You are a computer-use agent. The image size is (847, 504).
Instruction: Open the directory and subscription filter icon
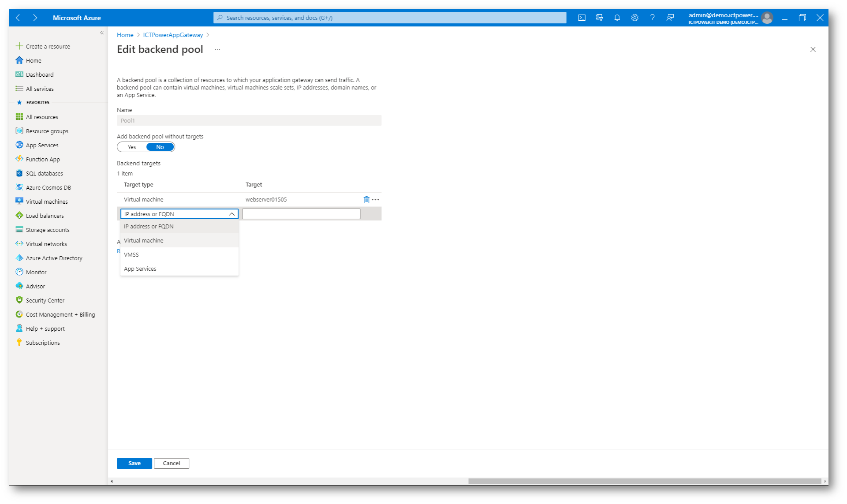(599, 18)
